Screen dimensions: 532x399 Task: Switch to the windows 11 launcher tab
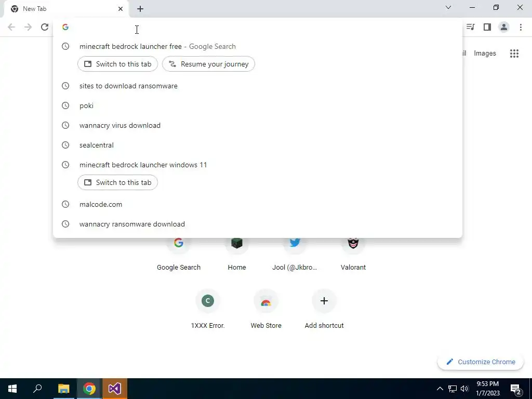point(118,182)
